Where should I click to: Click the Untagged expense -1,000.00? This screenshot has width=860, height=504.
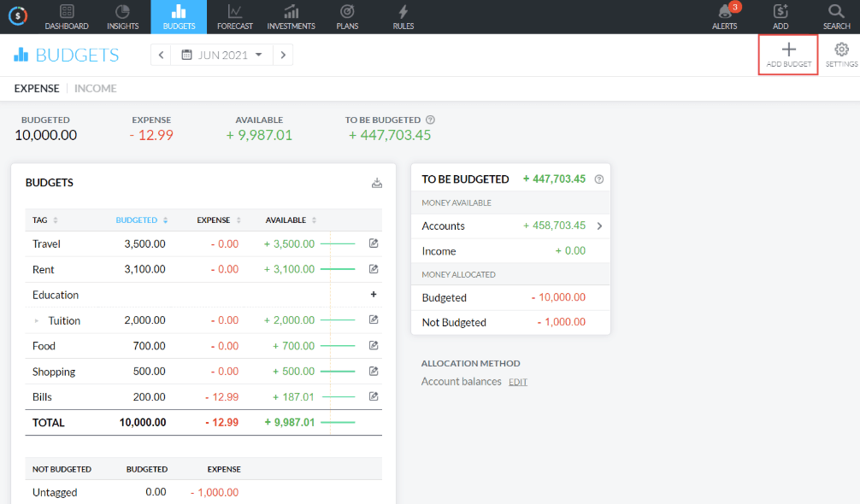[215, 493]
